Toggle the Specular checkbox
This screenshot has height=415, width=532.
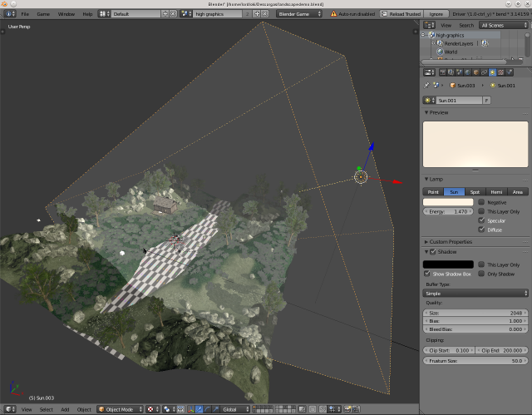coord(482,221)
